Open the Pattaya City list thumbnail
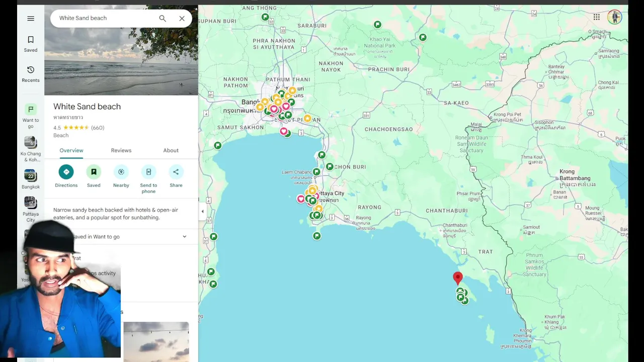644x362 pixels. coord(31,202)
